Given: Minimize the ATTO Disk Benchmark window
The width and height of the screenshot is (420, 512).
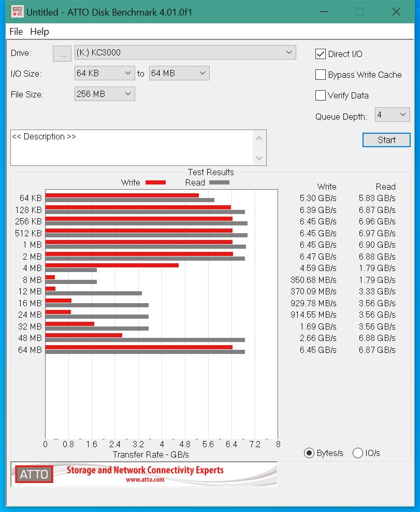Looking at the screenshot, I should tap(324, 12).
